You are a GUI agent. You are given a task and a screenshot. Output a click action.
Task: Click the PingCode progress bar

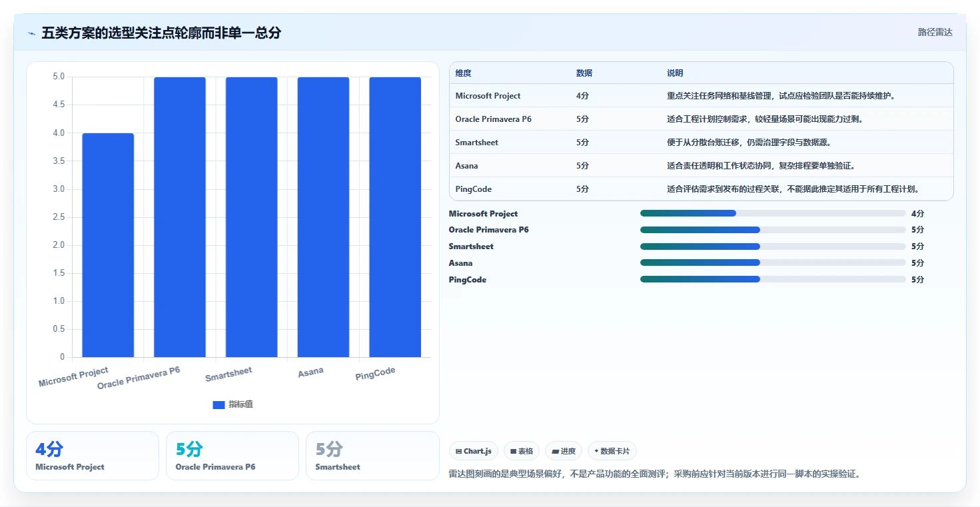[773, 279]
